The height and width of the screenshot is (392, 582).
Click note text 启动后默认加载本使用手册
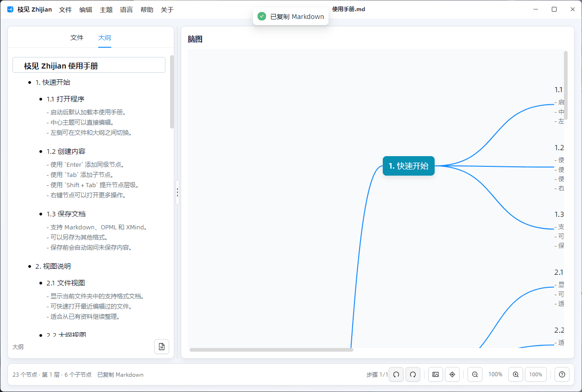pos(87,112)
